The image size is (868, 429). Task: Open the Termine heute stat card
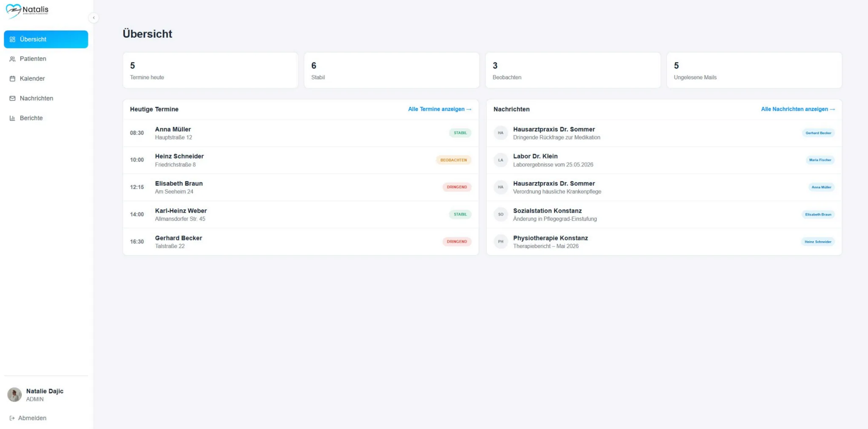coord(210,70)
